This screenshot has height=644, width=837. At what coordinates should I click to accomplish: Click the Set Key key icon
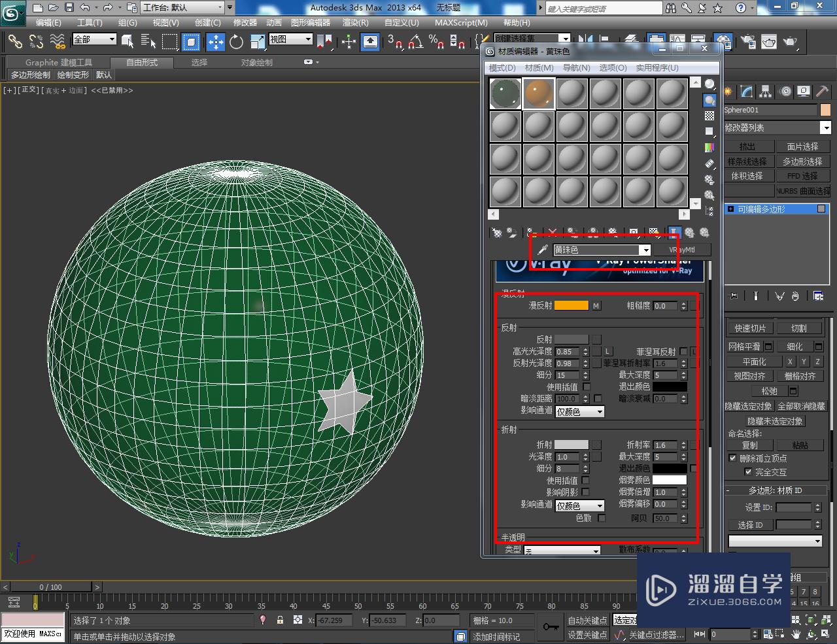(x=551, y=627)
